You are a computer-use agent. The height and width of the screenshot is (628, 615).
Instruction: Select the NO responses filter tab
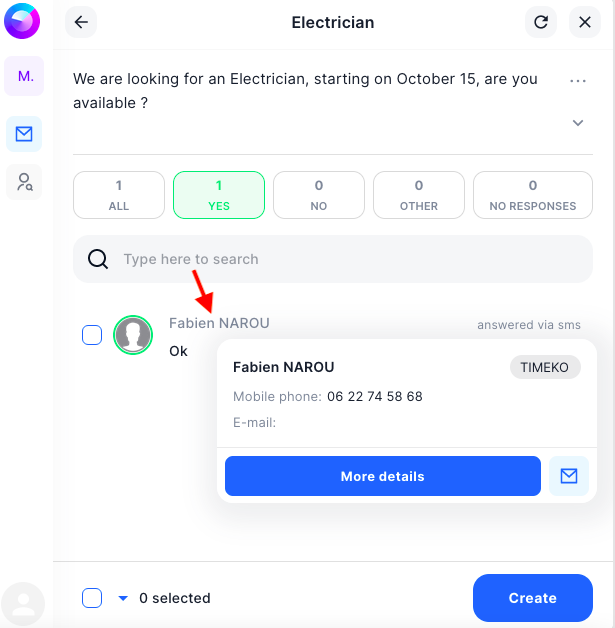[x=319, y=195]
